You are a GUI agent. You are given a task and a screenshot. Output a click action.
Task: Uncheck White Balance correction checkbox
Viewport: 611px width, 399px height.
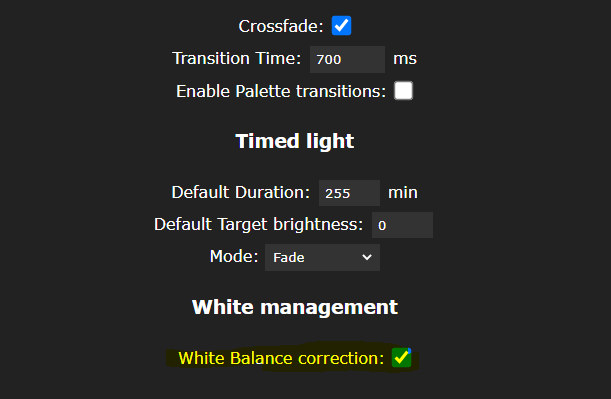401,358
